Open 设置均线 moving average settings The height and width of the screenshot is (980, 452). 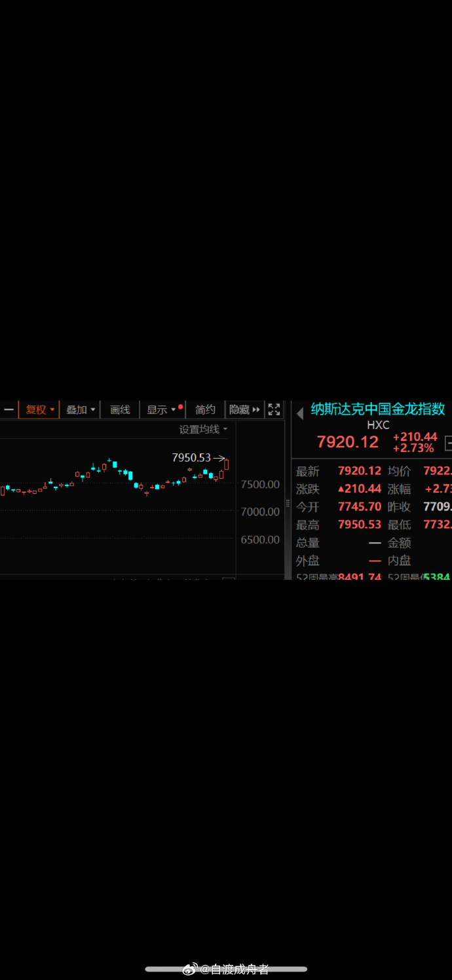coord(204,430)
